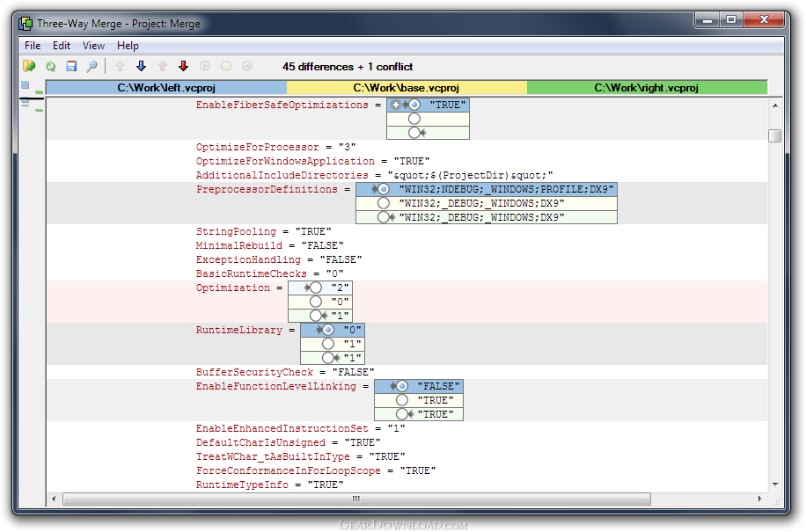Choose Optimization value "2" radio
Viewport: 806px width, 532px height.
316,288
